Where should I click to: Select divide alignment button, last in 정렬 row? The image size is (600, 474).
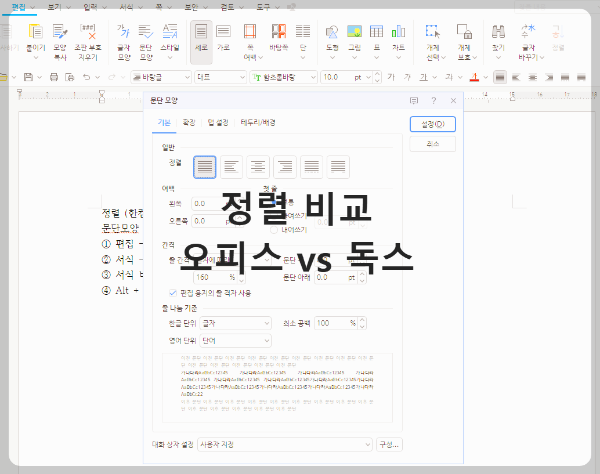pos(338,167)
